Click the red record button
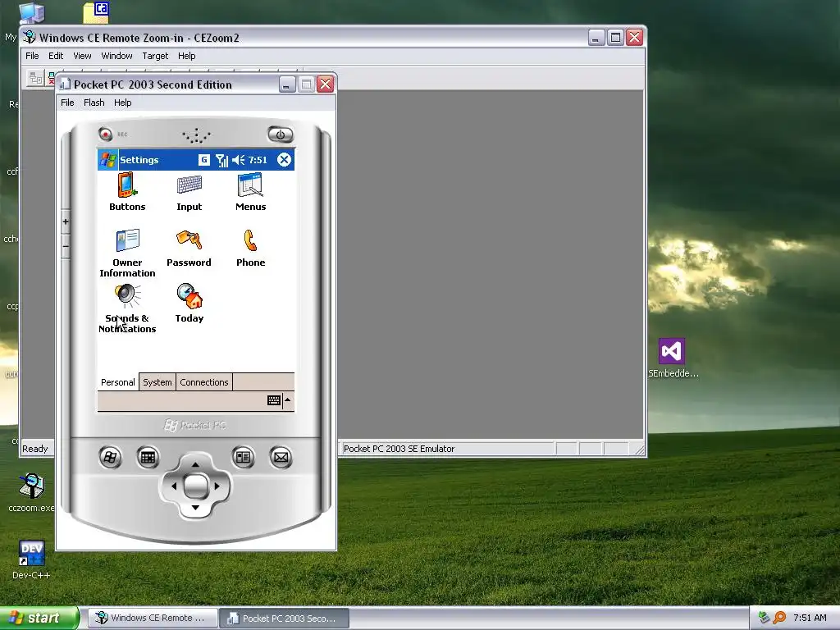The image size is (840, 630). coord(106,134)
